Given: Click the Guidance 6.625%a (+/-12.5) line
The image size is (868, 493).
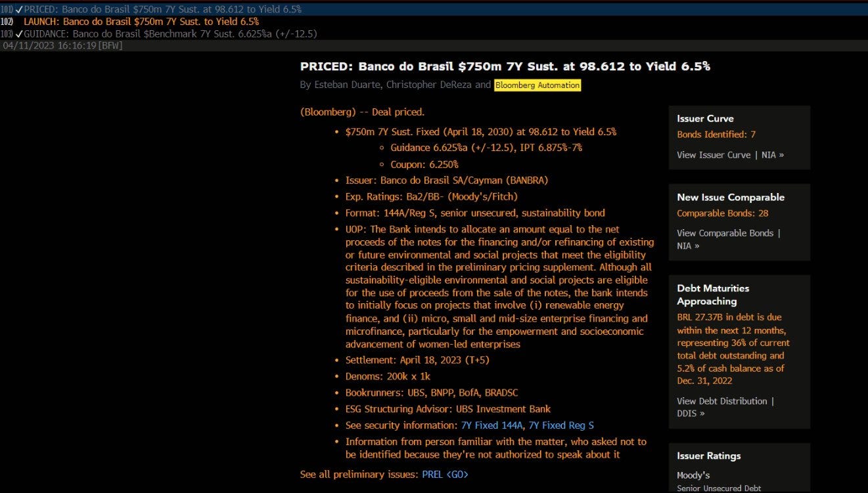Looking at the screenshot, I should point(486,148).
